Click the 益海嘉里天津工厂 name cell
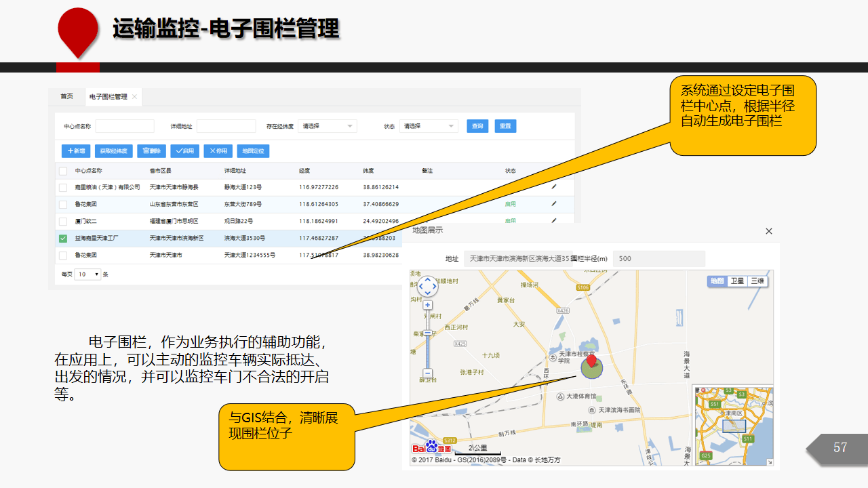This screenshot has width=868, height=488. [x=97, y=239]
